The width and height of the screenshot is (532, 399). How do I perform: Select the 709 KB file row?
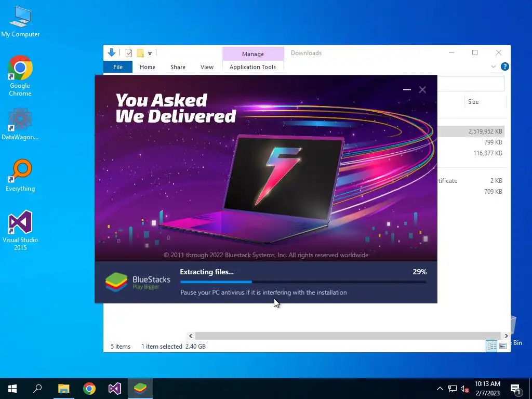click(471, 191)
